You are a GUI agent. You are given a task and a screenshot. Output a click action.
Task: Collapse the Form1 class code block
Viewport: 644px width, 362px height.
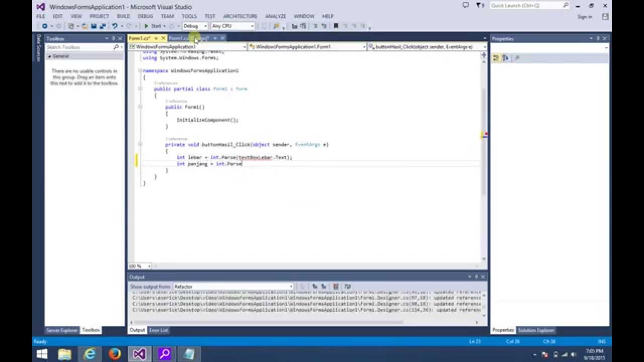[x=141, y=89]
